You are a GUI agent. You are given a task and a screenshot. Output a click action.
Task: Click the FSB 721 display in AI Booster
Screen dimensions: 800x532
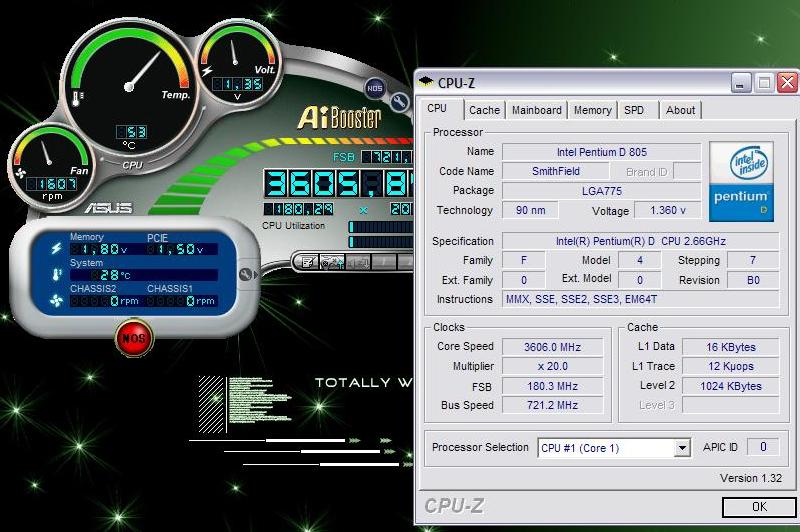388,157
